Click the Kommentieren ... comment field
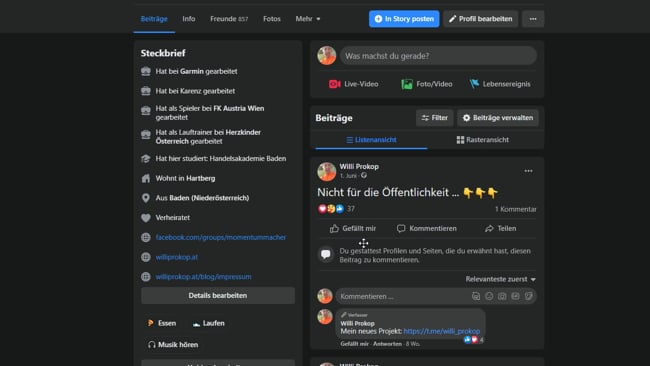 pos(402,296)
